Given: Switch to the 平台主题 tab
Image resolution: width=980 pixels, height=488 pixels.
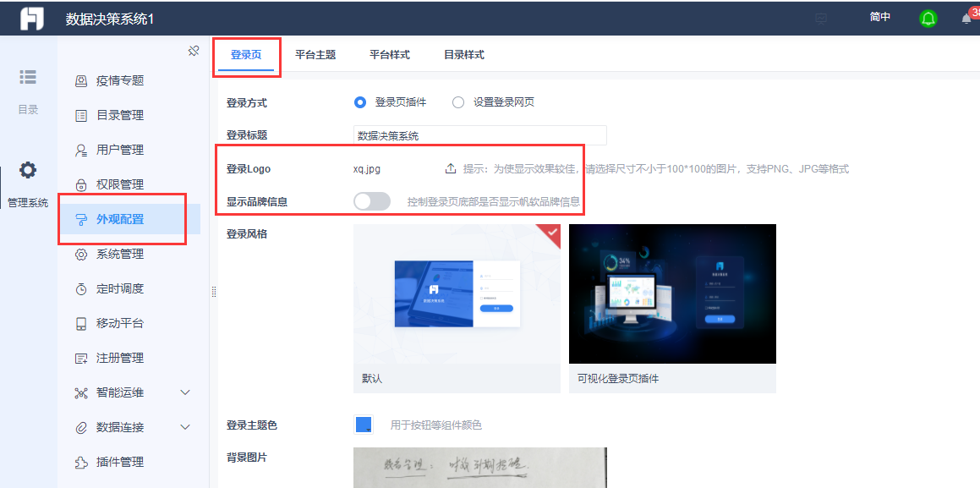Looking at the screenshot, I should click(315, 55).
